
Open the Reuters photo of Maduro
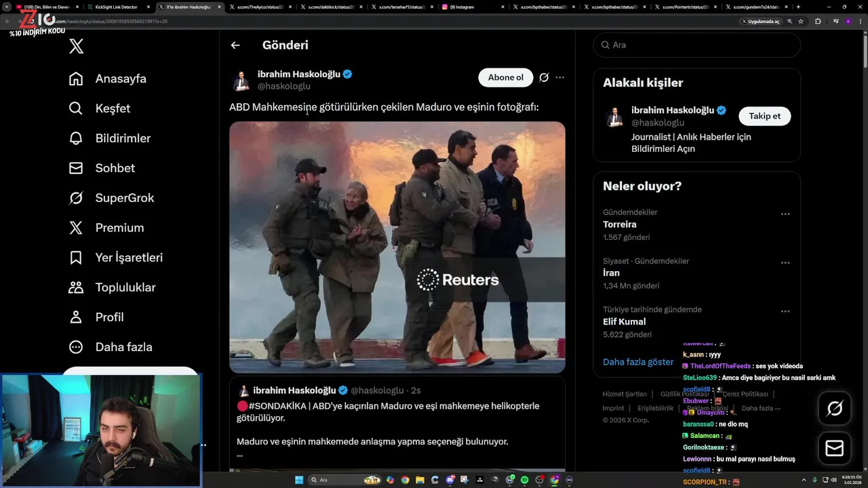click(397, 247)
